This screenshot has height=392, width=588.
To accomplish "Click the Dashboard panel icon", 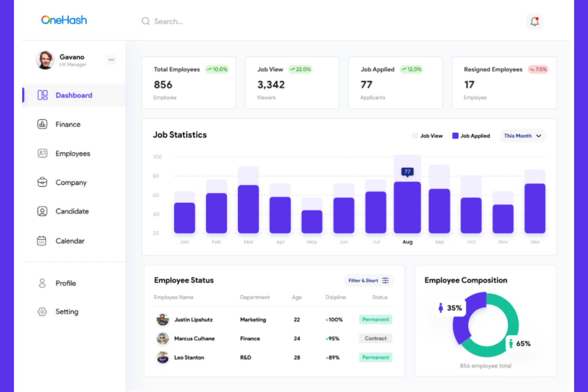I will [x=43, y=95].
